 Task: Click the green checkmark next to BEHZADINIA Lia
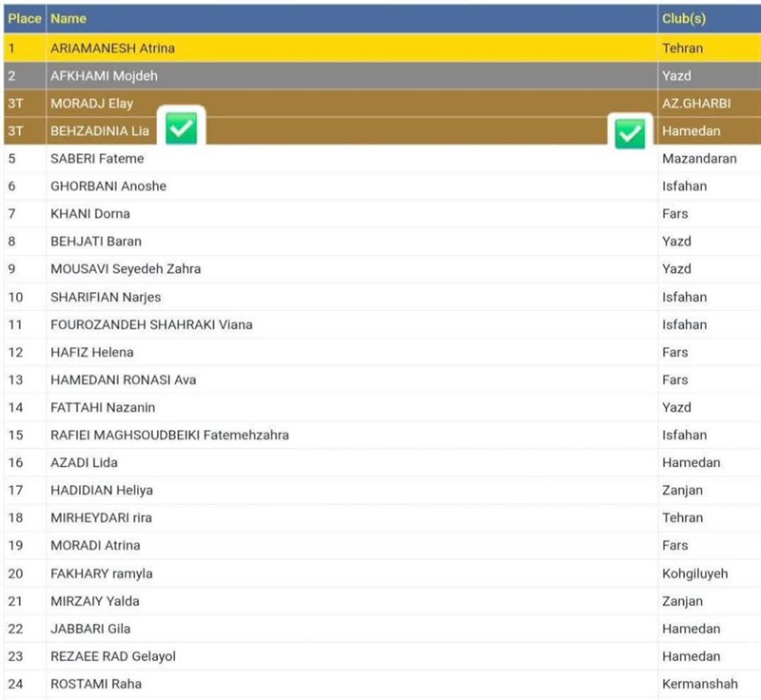click(181, 128)
